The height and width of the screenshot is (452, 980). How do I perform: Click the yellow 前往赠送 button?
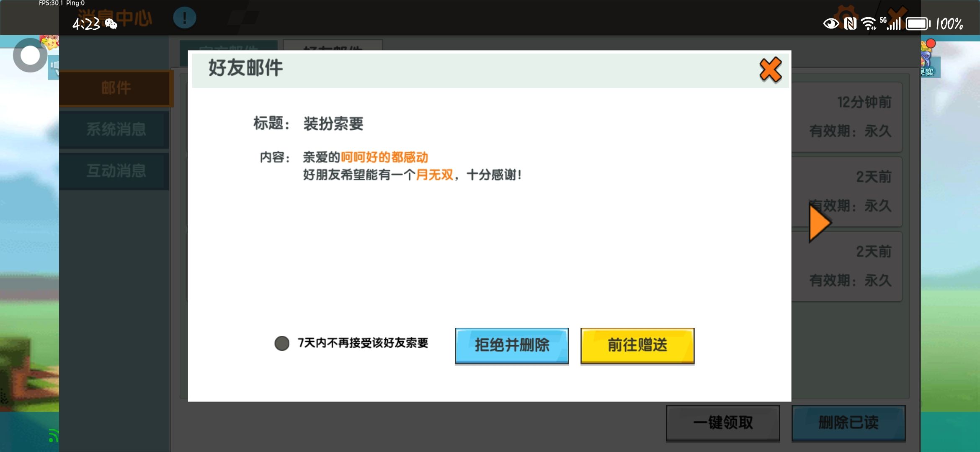coord(637,345)
